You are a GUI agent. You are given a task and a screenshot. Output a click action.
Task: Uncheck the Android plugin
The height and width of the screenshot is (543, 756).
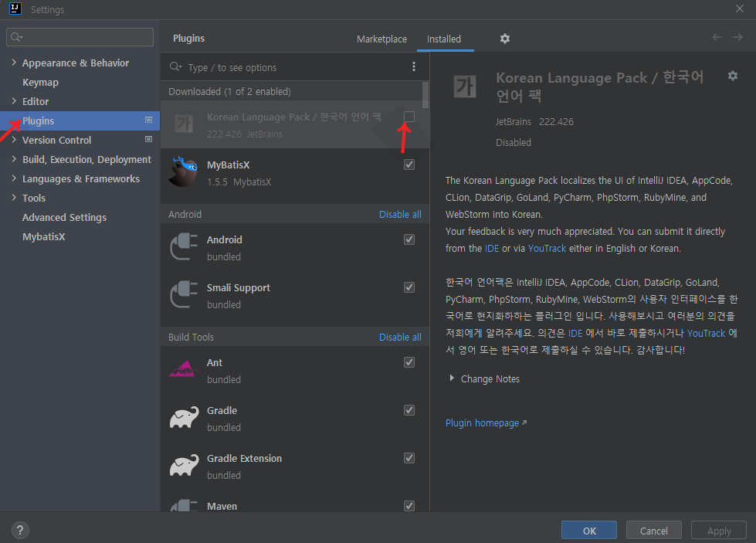pyautogui.click(x=409, y=239)
